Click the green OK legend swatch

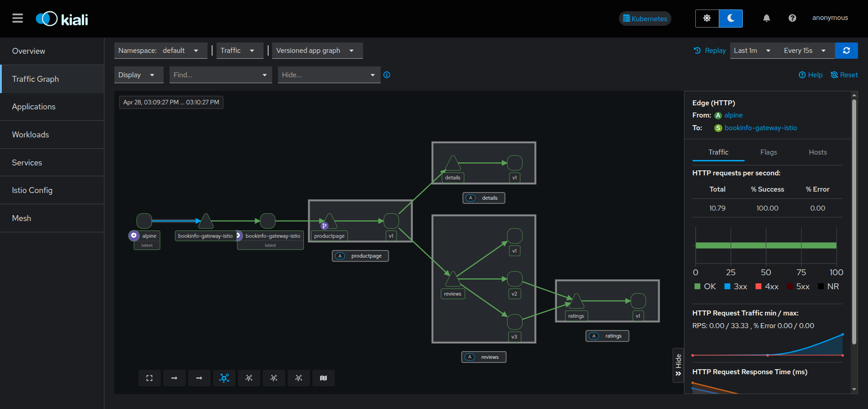[697, 287]
